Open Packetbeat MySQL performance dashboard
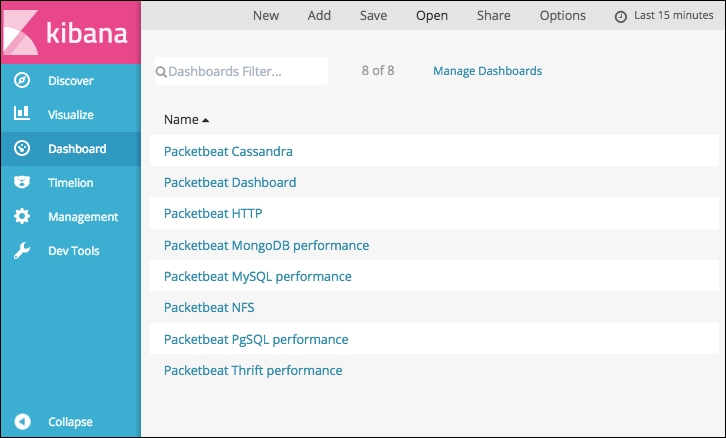Image resolution: width=726 pixels, height=438 pixels. coord(258,276)
